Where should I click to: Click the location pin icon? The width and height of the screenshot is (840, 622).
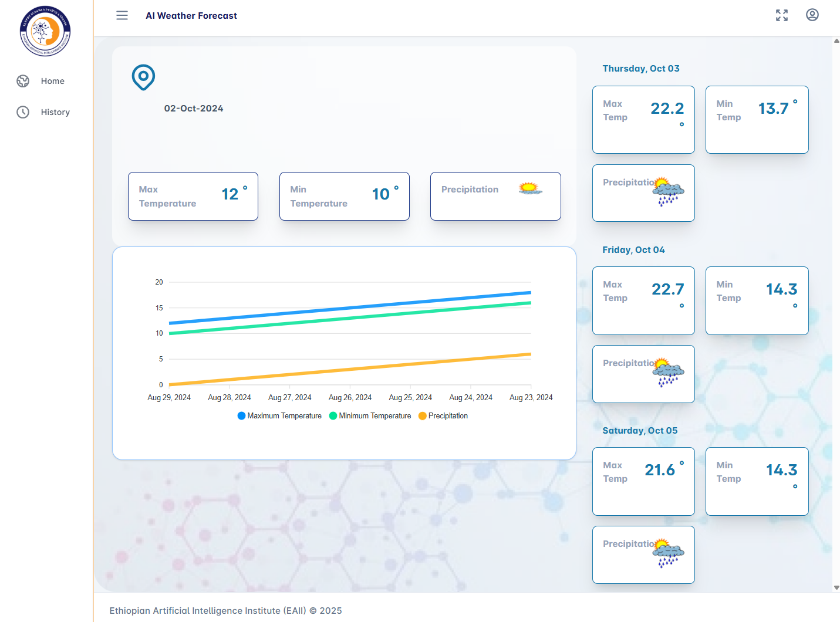(x=143, y=77)
